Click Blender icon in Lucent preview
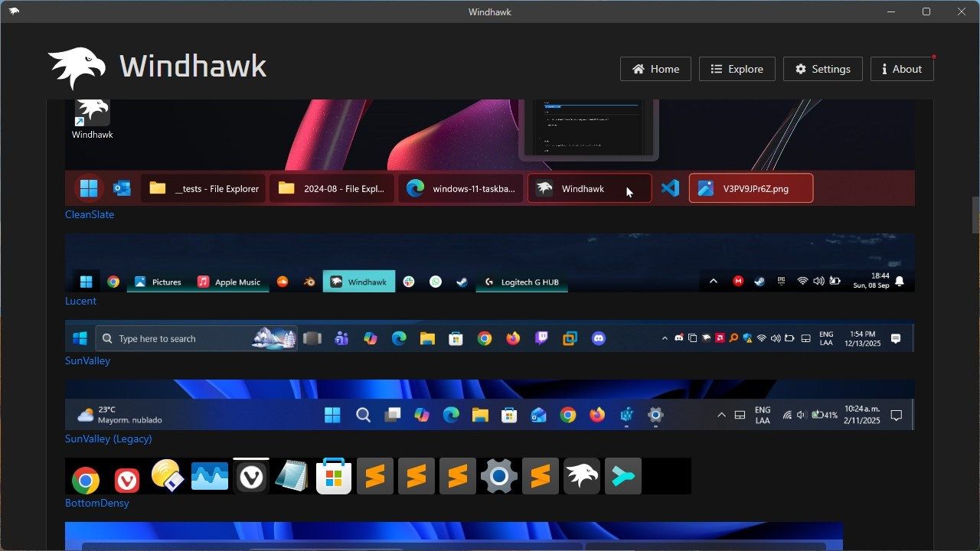980x551 pixels. 309,282
